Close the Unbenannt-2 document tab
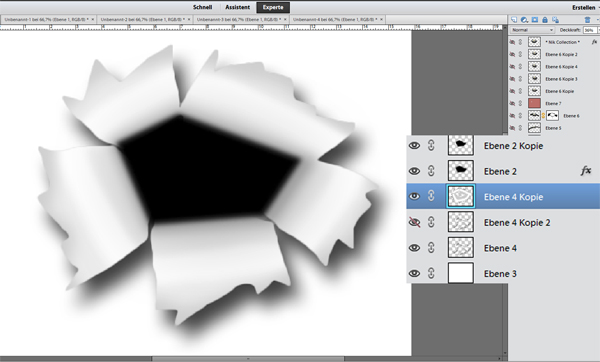Screen dimensions: 600x362 (x=189, y=19)
